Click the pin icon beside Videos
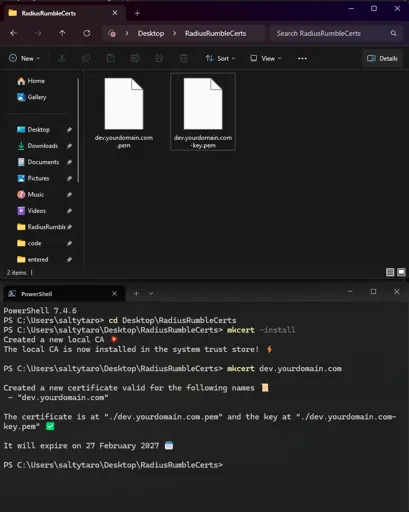 [69, 211]
